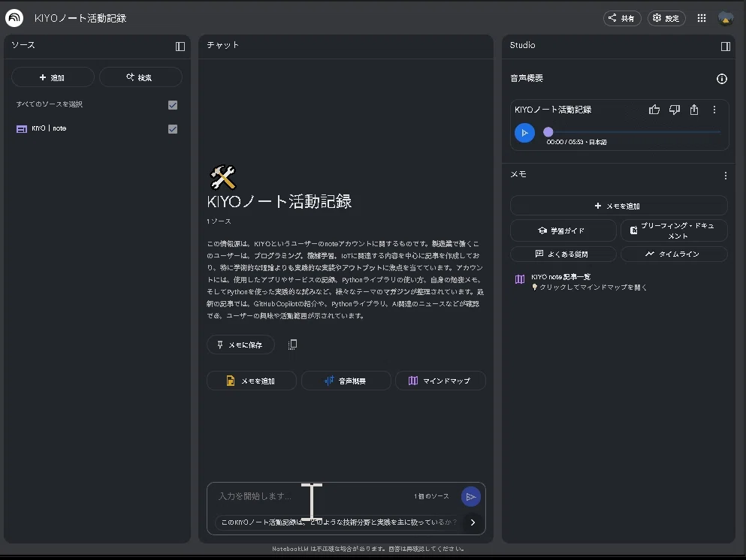This screenshot has width=746, height=560.
Task: Click the マインドマップ button
Action: pos(440,381)
